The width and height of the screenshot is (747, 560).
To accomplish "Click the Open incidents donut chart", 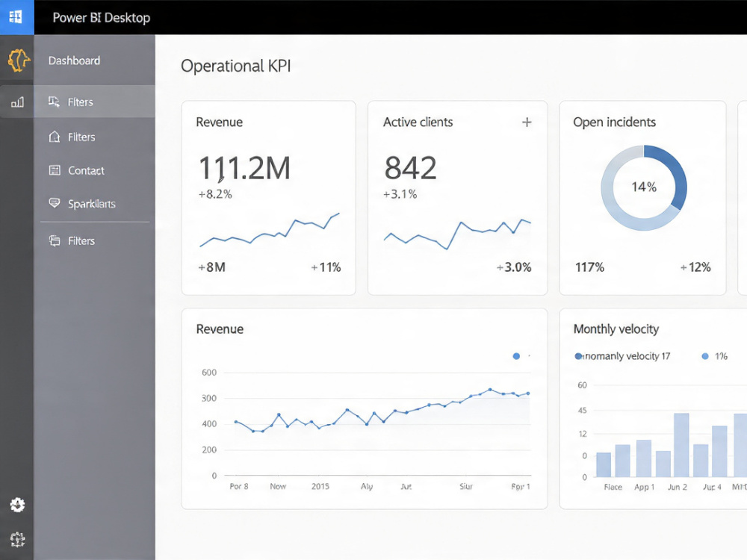I will coord(644,187).
